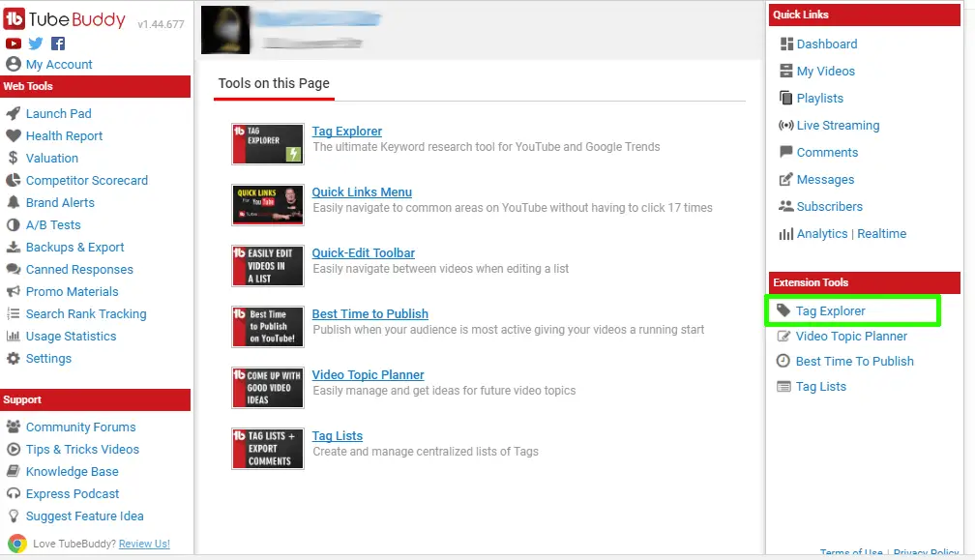The image size is (975, 560).
Task: Click the Tag Lists list icon
Action: coord(783,387)
